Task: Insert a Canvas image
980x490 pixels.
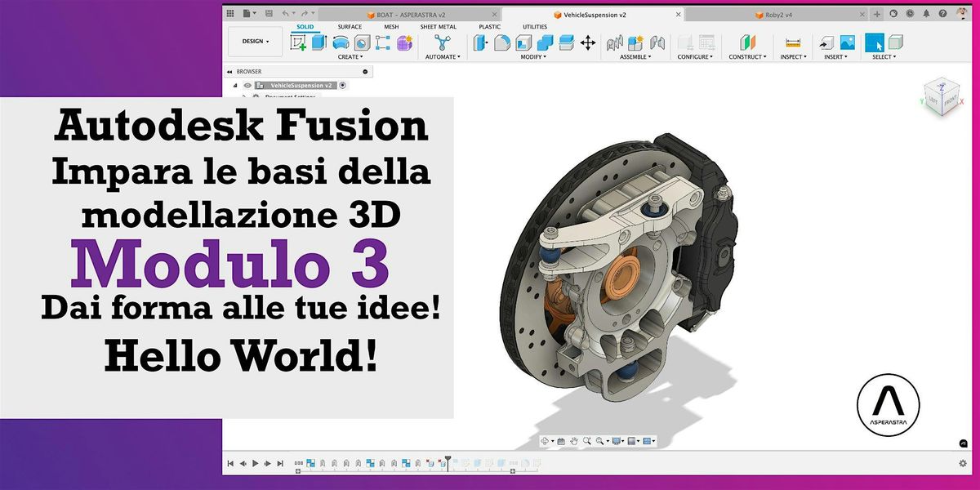Action: tap(848, 43)
